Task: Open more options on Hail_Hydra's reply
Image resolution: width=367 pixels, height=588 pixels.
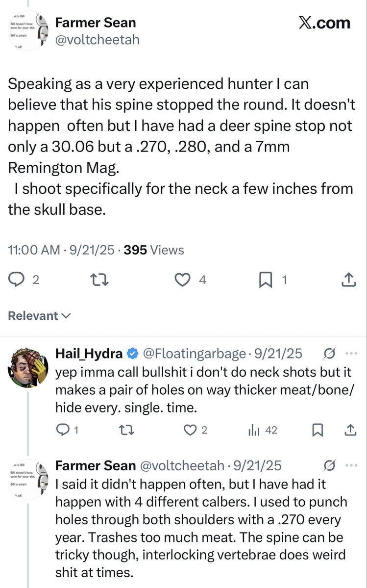Action: coord(351,353)
